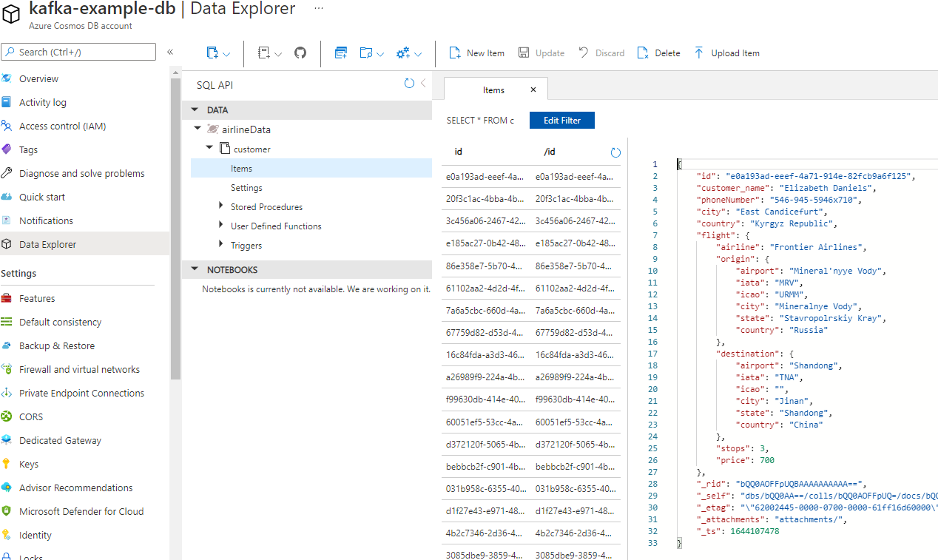
Task: Select Data Explorer in the sidebar
Action: click(x=84, y=244)
